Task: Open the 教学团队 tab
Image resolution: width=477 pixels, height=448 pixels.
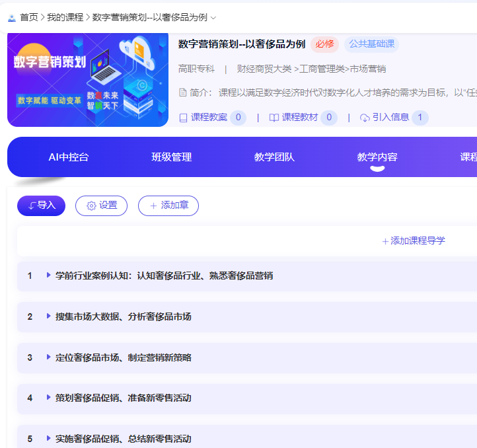Action: [274, 157]
